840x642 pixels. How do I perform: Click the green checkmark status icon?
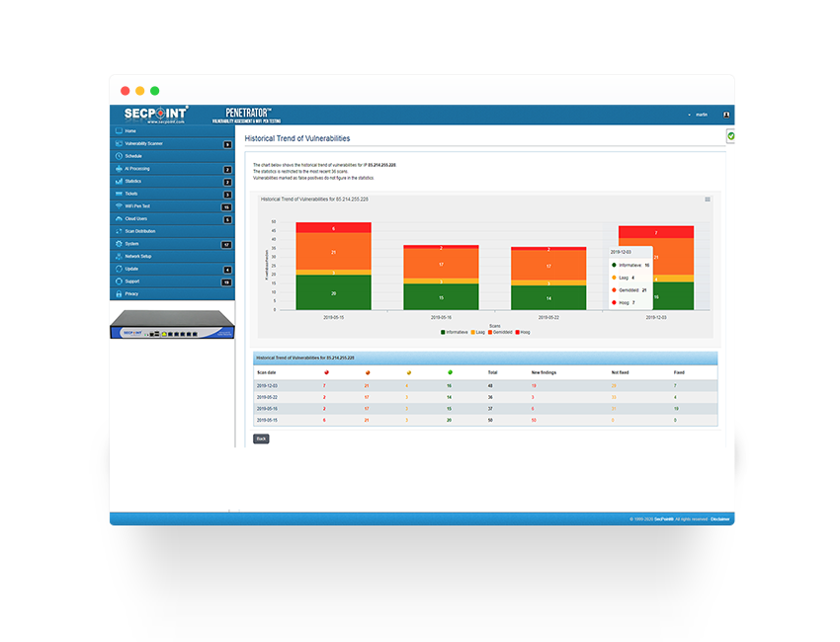pyautogui.click(x=731, y=136)
